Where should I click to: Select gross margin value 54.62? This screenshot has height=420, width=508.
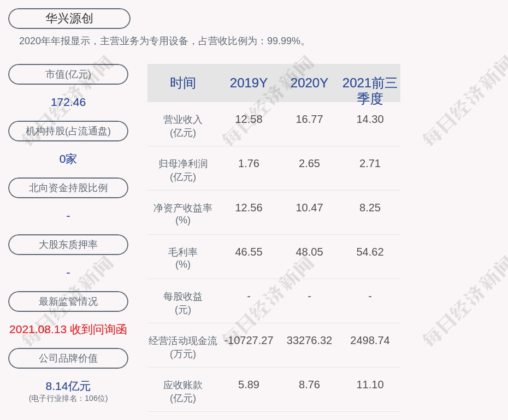pyautogui.click(x=370, y=252)
